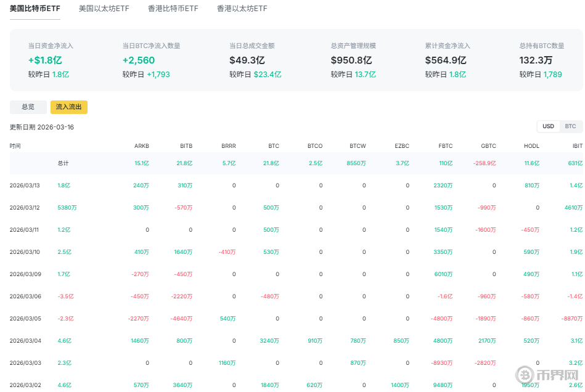Click the 时间 column header

[x=15, y=146]
